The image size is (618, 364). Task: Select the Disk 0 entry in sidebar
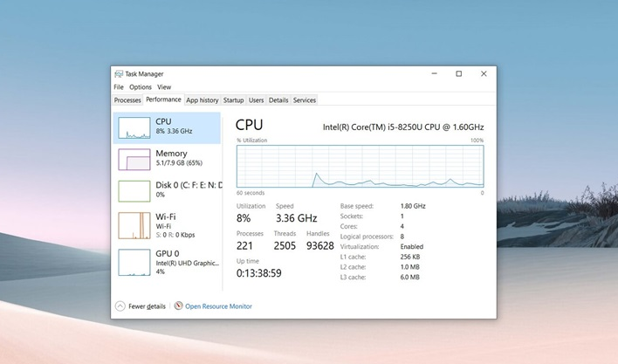167,191
